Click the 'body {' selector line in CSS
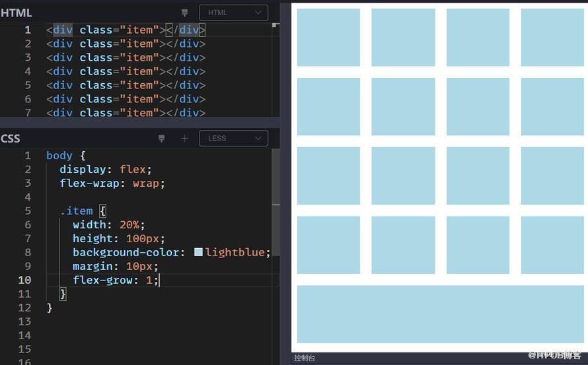 66,156
